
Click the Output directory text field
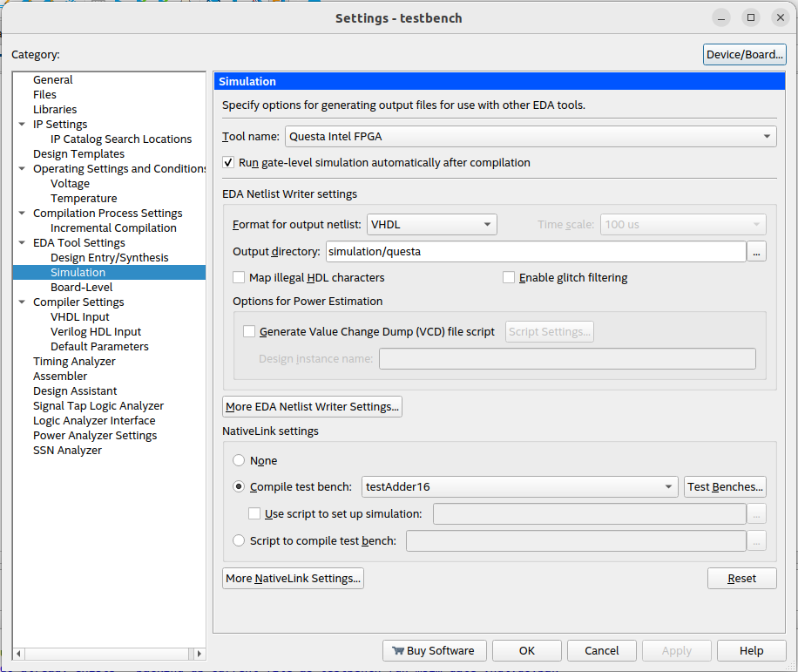coord(535,252)
